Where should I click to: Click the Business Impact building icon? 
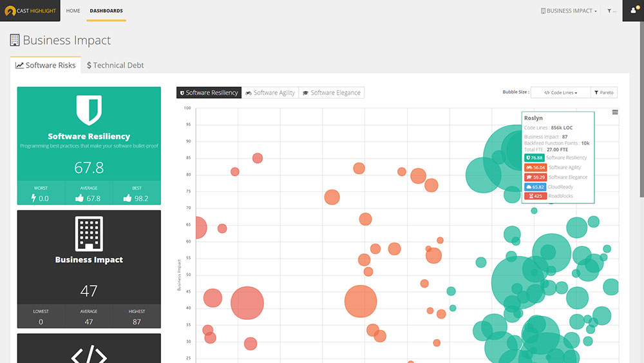pos(89,233)
